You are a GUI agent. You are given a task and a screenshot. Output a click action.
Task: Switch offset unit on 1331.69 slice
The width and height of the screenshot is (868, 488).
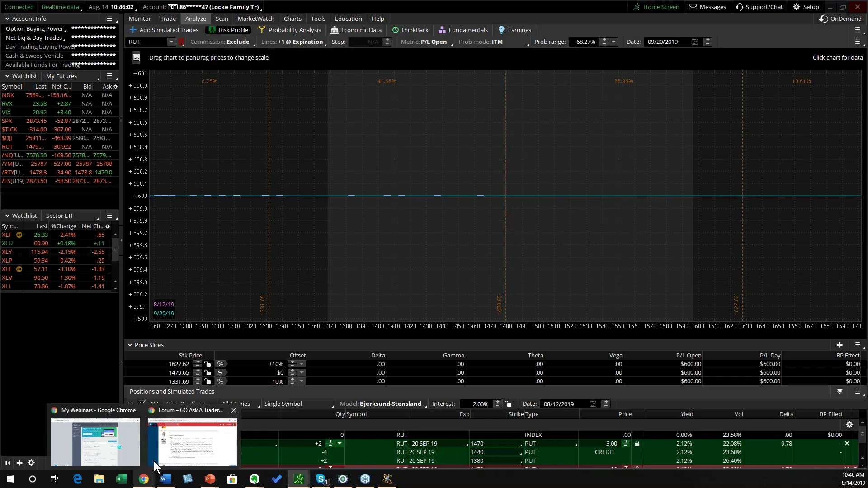(x=220, y=381)
